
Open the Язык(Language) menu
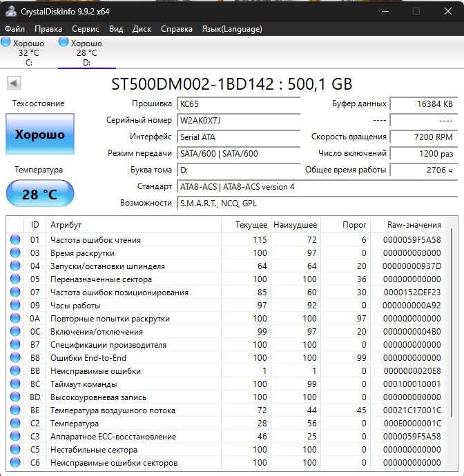[232, 29]
